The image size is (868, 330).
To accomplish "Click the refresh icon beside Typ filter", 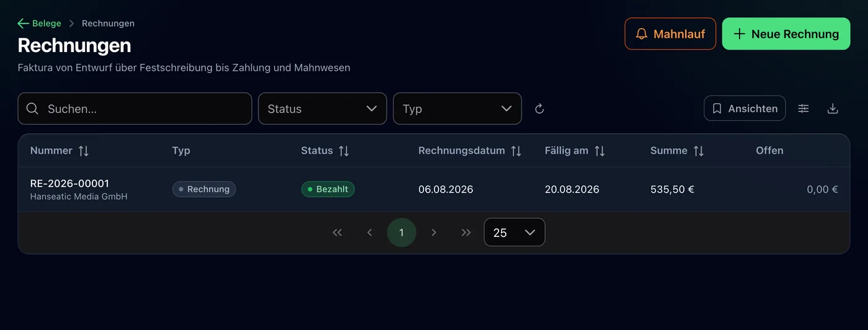I will point(539,109).
